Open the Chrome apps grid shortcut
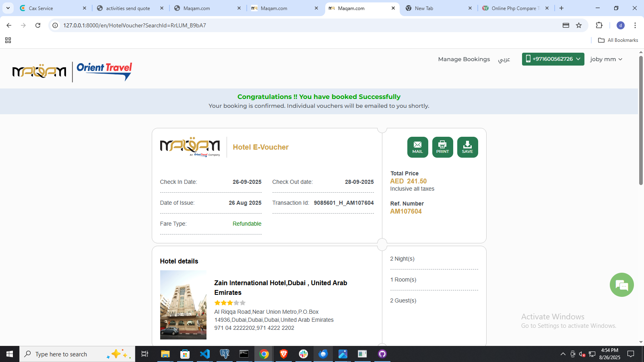This screenshot has height=362, width=644. [8, 40]
